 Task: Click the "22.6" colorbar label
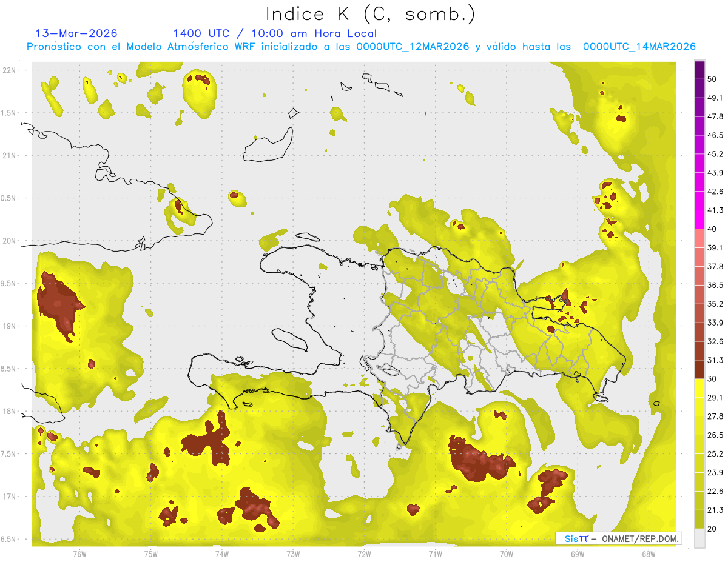click(715, 492)
